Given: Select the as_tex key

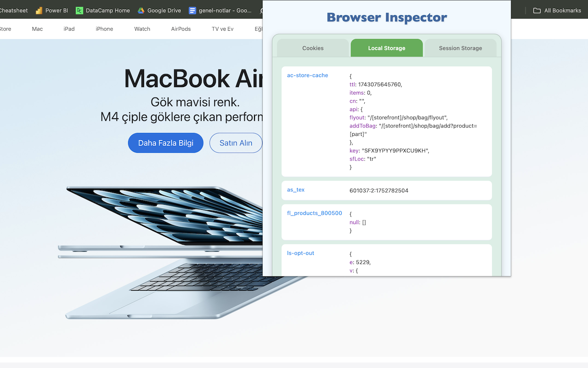Looking at the screenshot, I should point(296,190).
